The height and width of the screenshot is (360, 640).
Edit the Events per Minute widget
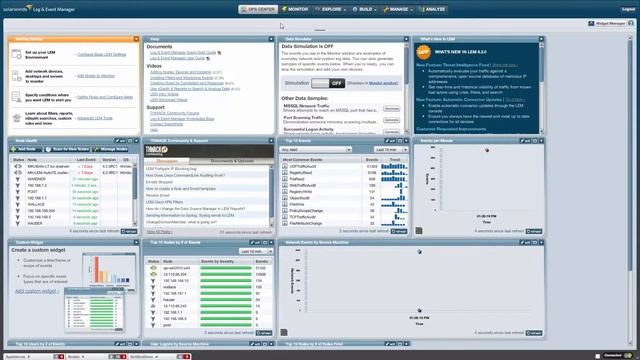coord(525,141)
